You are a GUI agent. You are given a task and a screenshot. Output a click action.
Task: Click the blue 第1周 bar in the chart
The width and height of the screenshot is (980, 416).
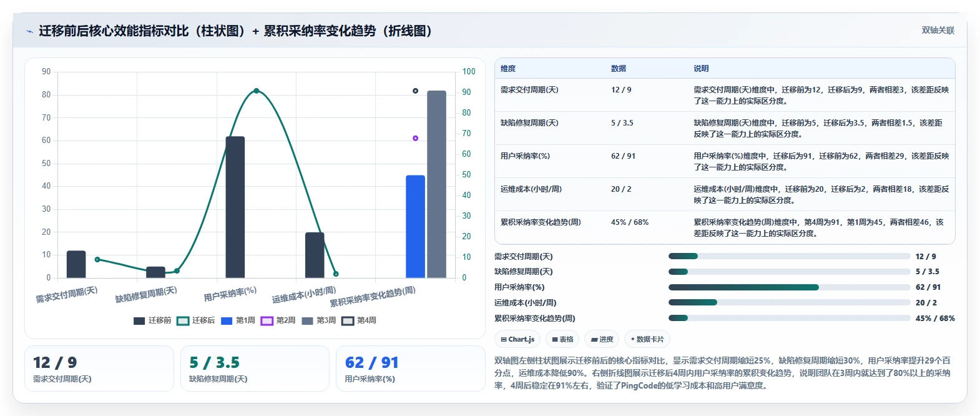[415, 227]
